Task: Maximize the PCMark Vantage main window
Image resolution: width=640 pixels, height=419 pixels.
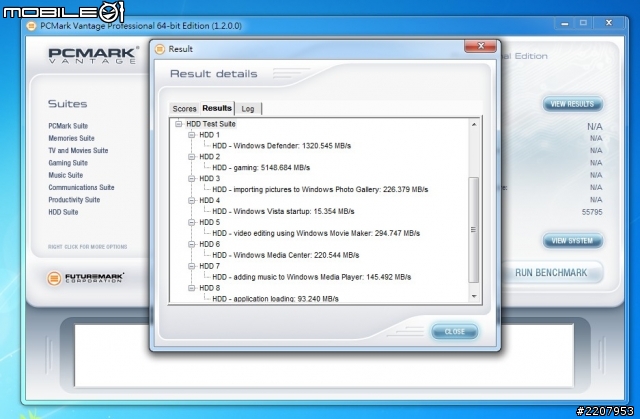Action: click(x=583, y=23)
